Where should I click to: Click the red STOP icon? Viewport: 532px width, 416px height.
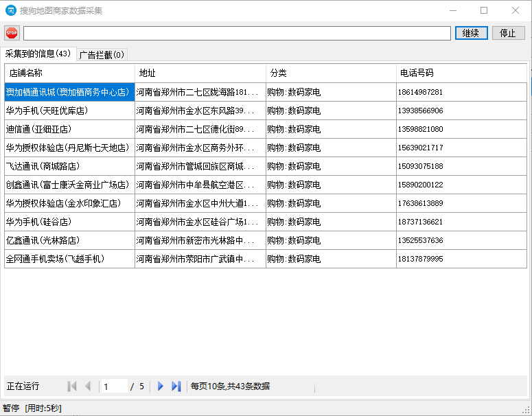pyautogui.click(x=12, y=33)
